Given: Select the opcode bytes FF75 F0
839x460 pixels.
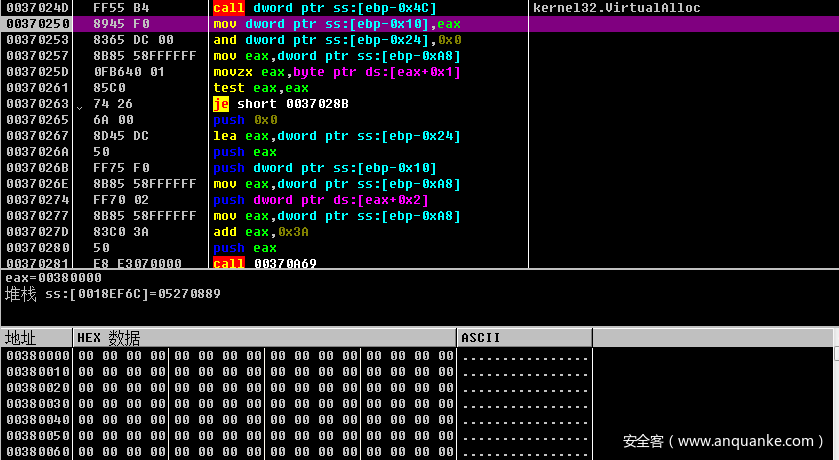Looking at the screenshot, I should coord(121,168).
